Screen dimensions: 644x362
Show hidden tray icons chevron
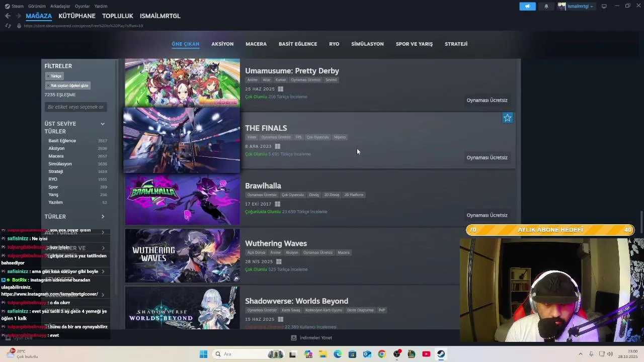(x=580, y=354)
